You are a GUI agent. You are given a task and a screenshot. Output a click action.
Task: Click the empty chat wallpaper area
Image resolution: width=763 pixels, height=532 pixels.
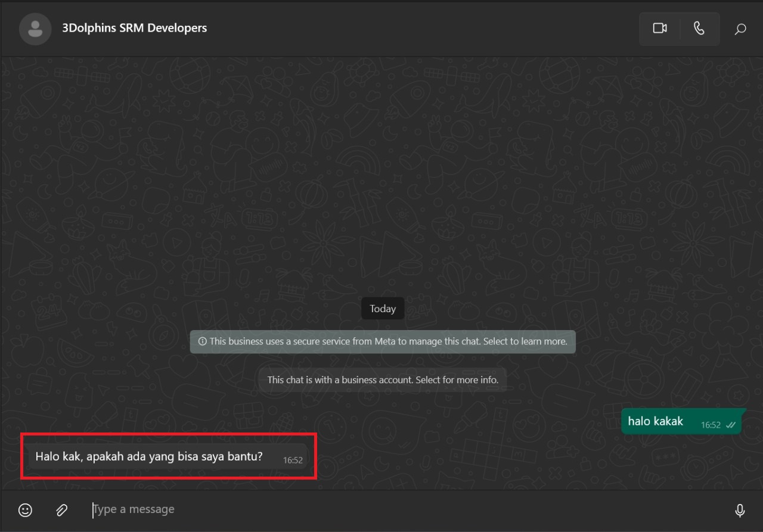tap(381, 179)
